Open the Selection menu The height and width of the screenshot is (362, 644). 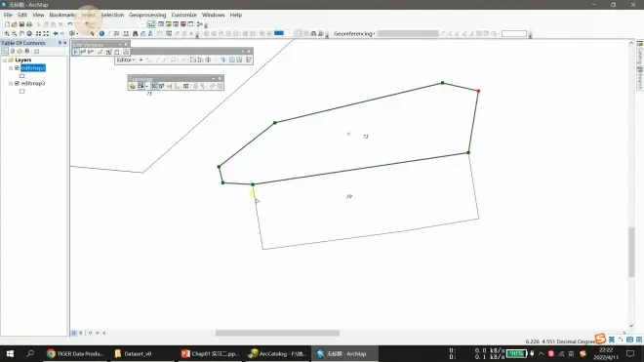[x=112, y=15]
